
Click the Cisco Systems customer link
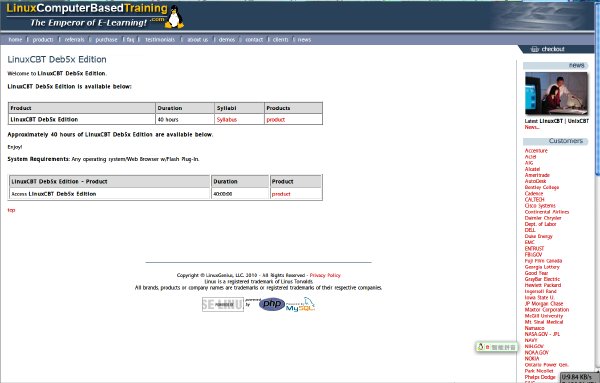pyautogui.click(x=540, y=206)
